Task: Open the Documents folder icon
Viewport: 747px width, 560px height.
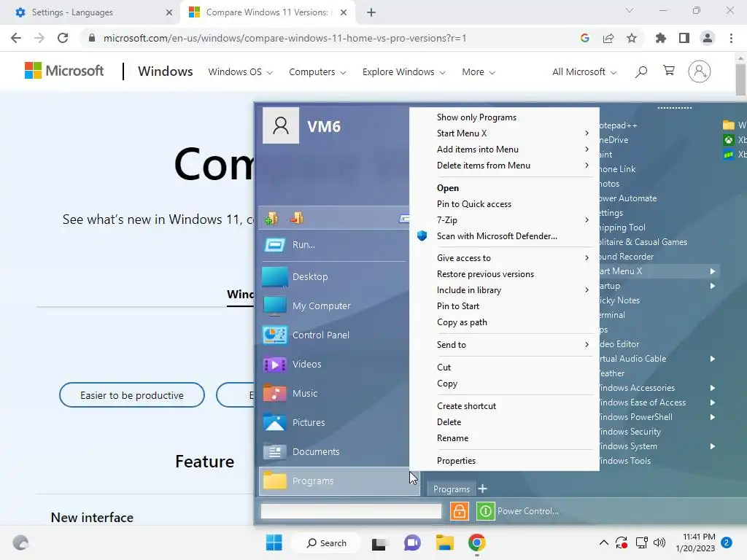Action: coord(275,451)
